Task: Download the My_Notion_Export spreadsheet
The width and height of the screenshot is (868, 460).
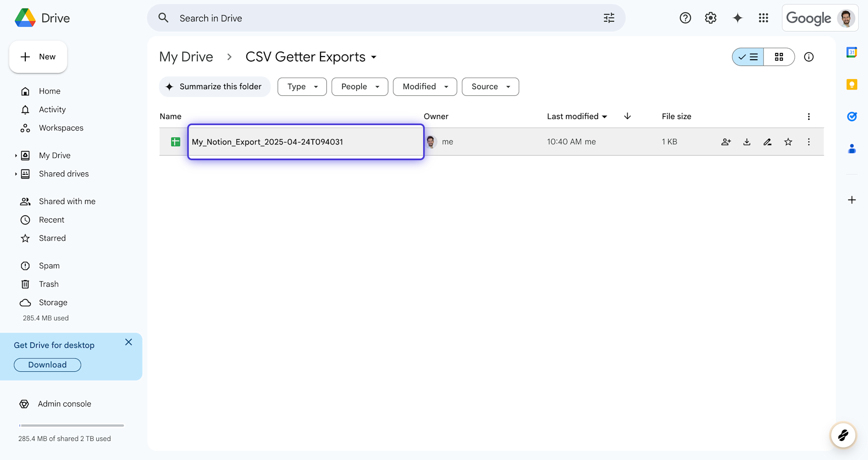Action: click(746, 142)
